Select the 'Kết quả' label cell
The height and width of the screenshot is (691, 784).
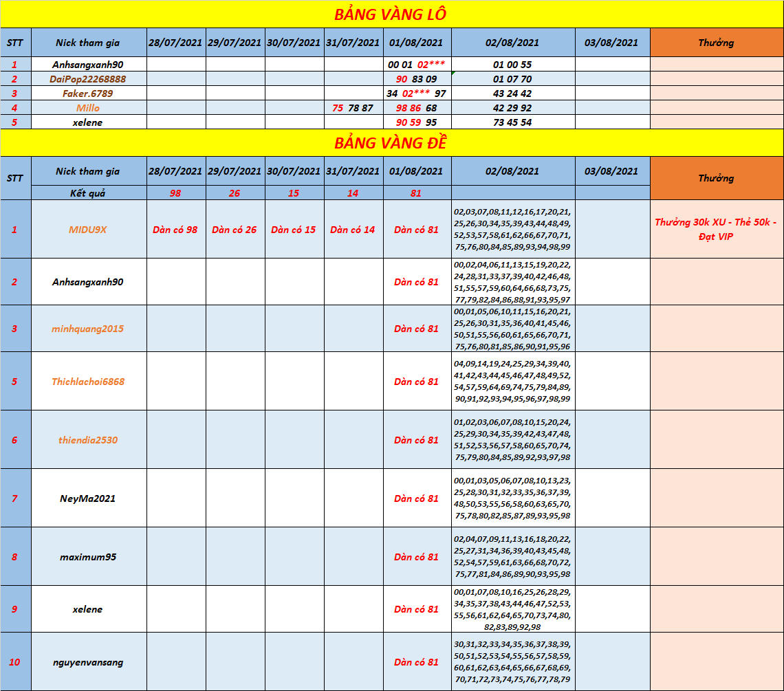(88, 193)
